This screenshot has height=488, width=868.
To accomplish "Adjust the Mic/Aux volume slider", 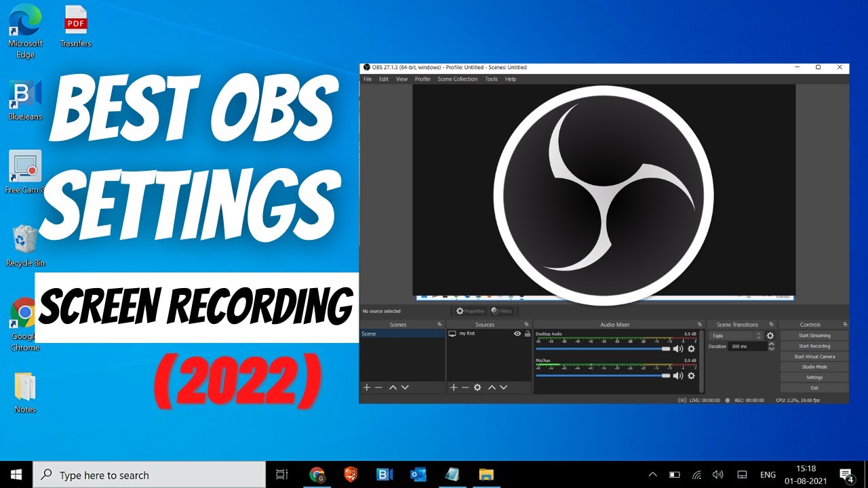I will click(603, 375).
